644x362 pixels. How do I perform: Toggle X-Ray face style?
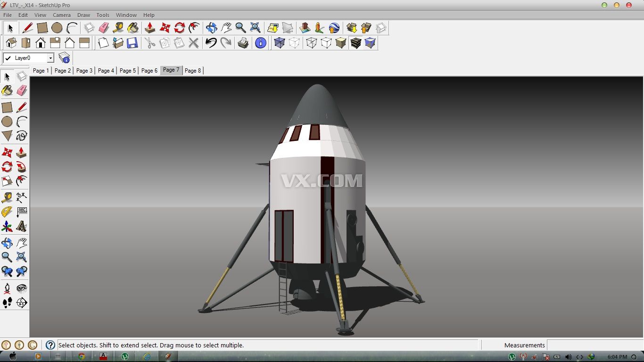pyautogui.click(x=280, y=43)
